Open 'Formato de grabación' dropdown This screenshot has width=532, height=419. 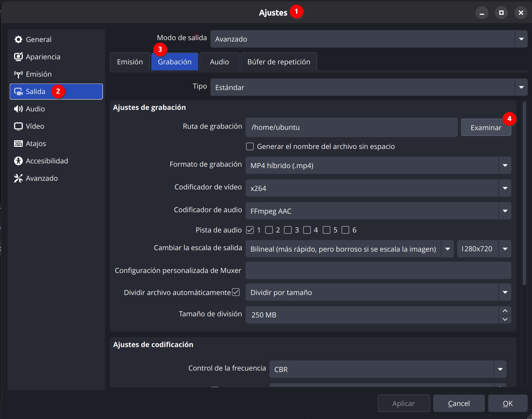(378, 165)
